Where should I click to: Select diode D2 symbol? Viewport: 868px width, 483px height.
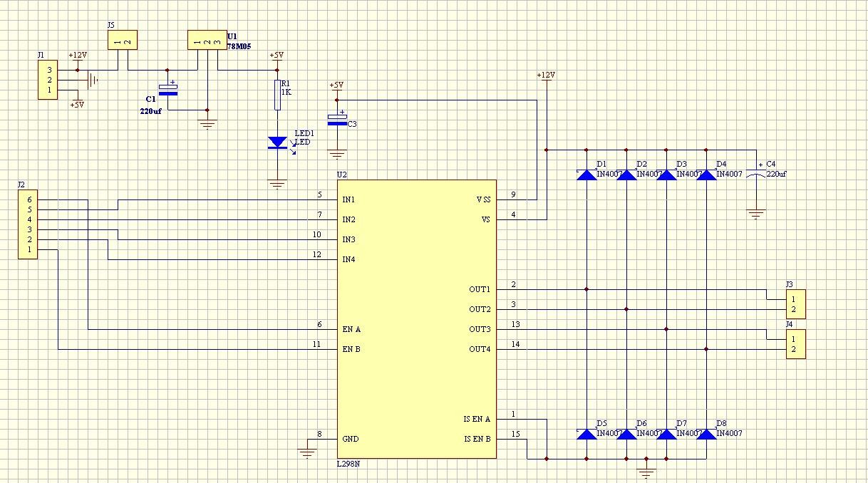pyautogui.click(x=626, y=175)
